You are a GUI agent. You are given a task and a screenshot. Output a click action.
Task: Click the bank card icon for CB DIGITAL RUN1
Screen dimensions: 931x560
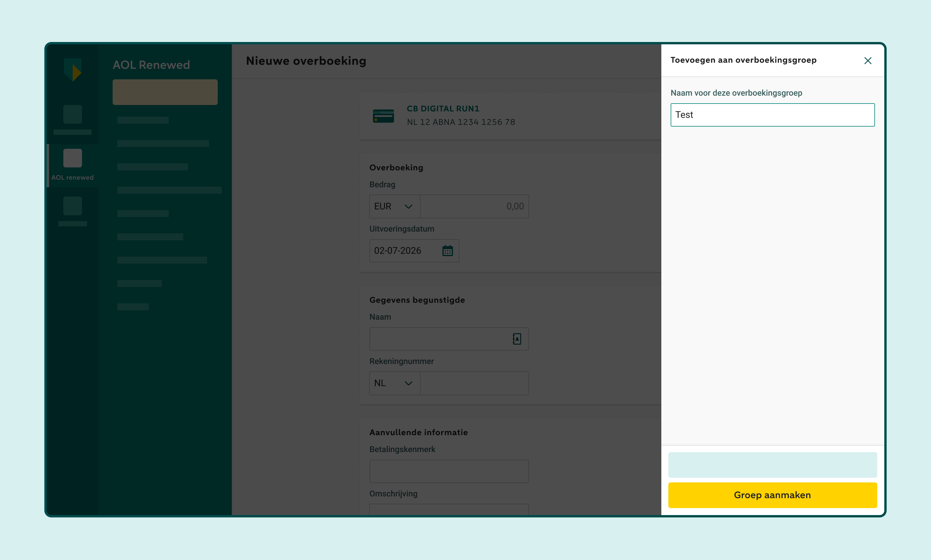(x=383, y=116)
